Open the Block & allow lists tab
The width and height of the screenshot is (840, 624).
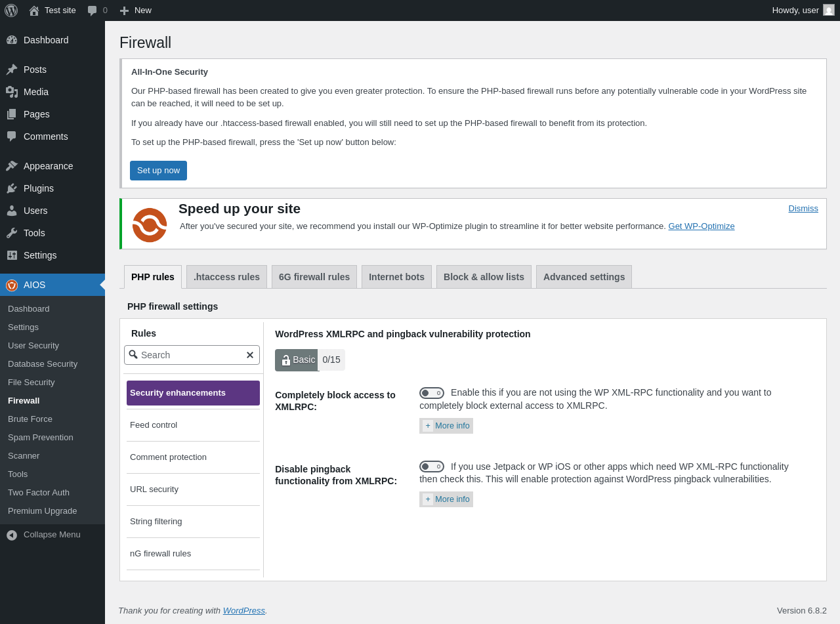pyautogui.click(x=484, y=277)
